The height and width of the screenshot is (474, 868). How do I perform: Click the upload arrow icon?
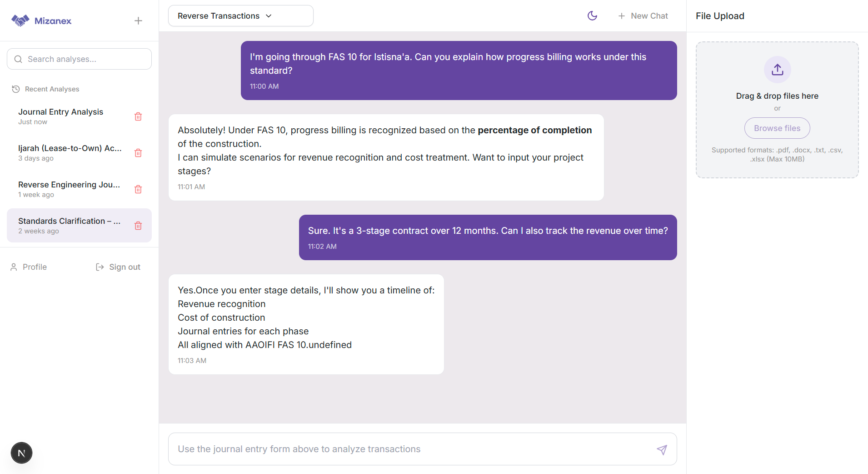coord(777,70)
